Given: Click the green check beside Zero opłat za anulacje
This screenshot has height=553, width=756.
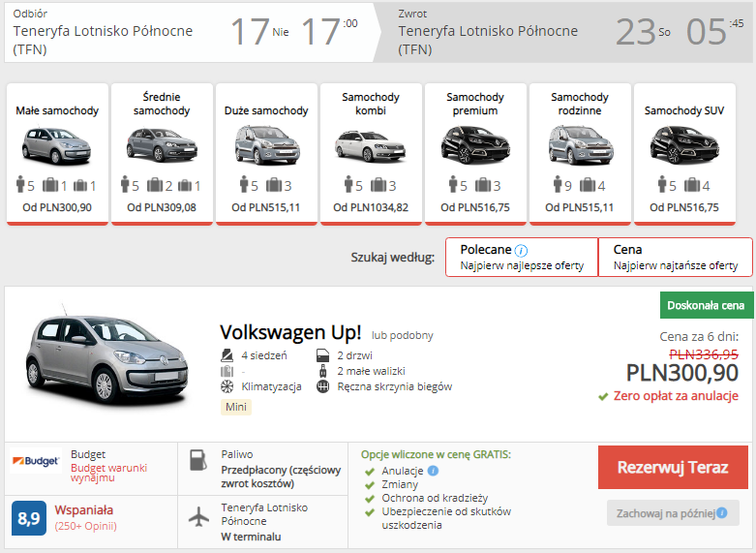Looking at the screenshot, I should pos(603,397).
